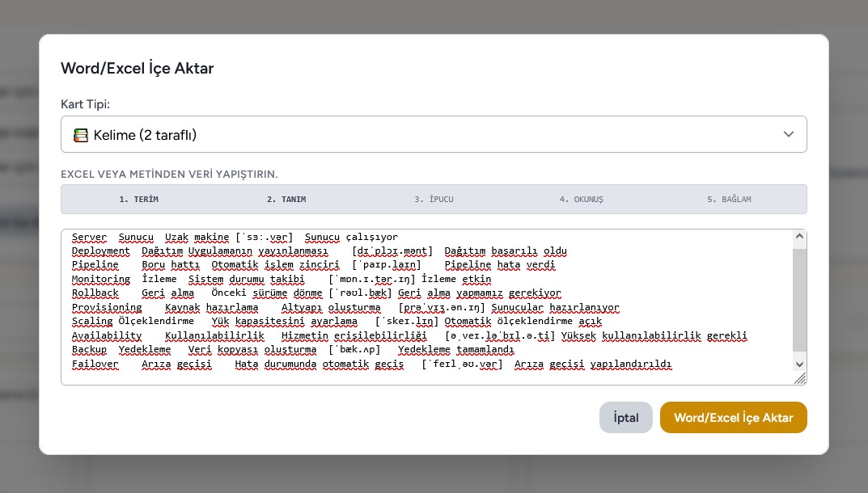Click the Word/Excel İçe Aktar dialog title
The height and width of the screenshot is (493, 868).
click(x=137, y=69)
